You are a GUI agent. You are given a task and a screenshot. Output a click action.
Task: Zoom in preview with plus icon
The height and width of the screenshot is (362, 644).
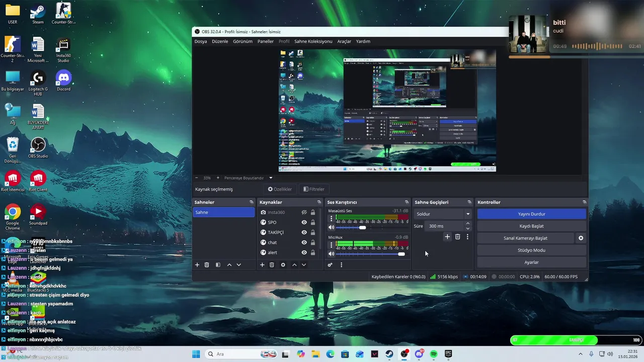pyautogui.click(x=218, y=178)
